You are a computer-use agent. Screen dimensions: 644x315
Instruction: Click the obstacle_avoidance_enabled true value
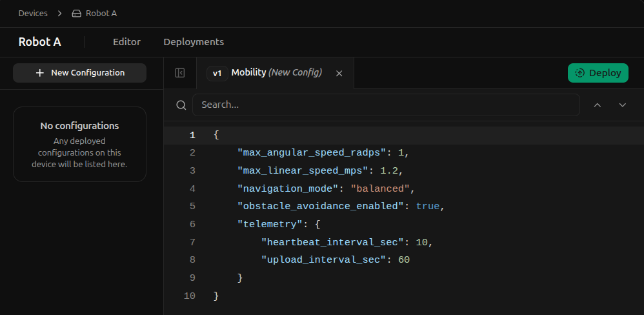tap(427, 207)
